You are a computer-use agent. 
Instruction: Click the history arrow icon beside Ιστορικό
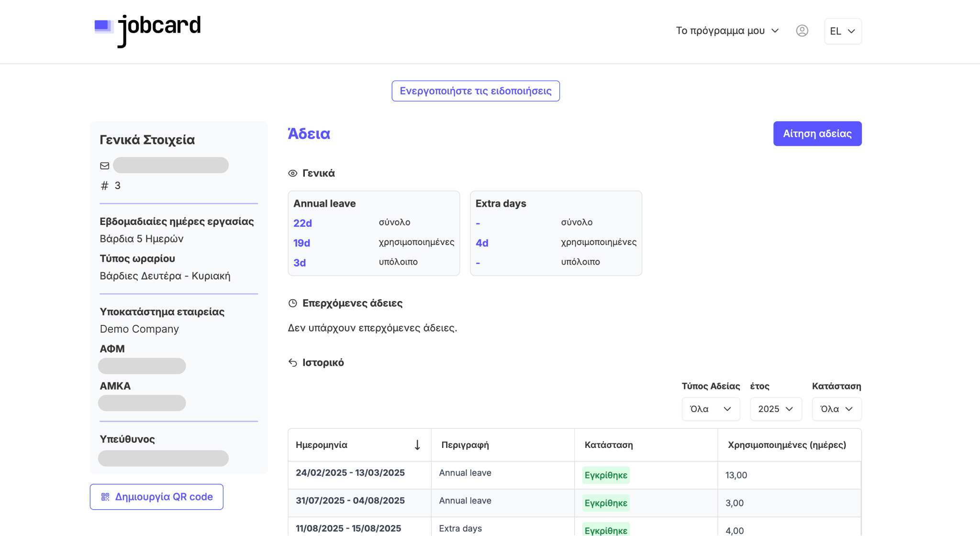(293, 363)
